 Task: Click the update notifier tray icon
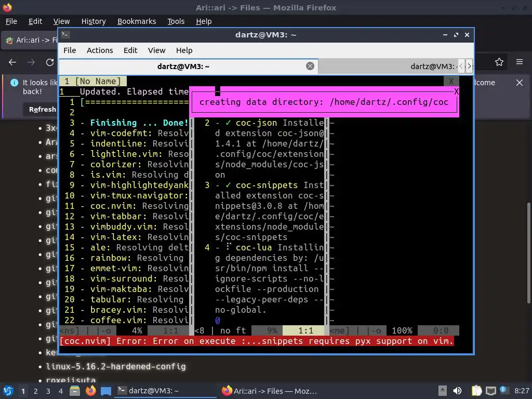coord(504,390)
